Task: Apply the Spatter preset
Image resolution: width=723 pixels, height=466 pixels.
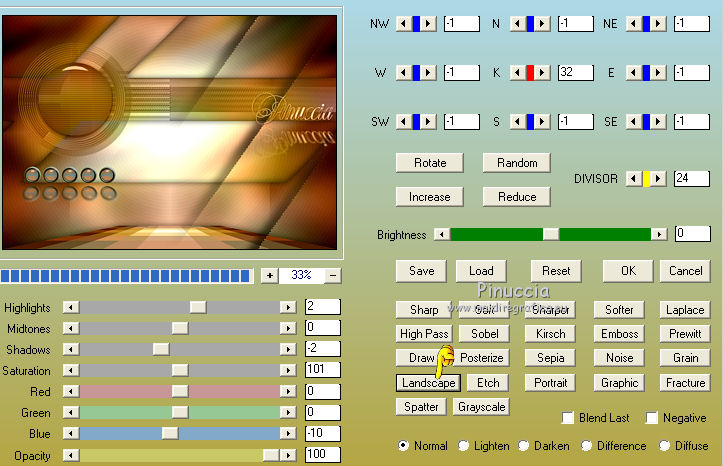Action: click(421, 407)
